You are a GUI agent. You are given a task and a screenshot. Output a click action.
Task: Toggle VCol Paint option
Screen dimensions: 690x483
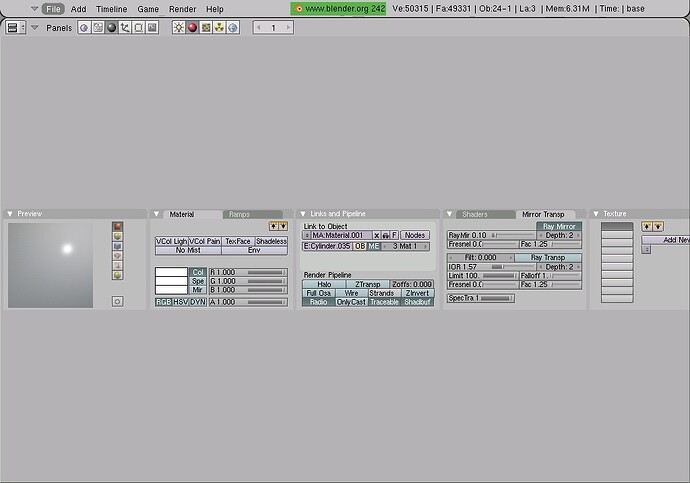[205, 241]
